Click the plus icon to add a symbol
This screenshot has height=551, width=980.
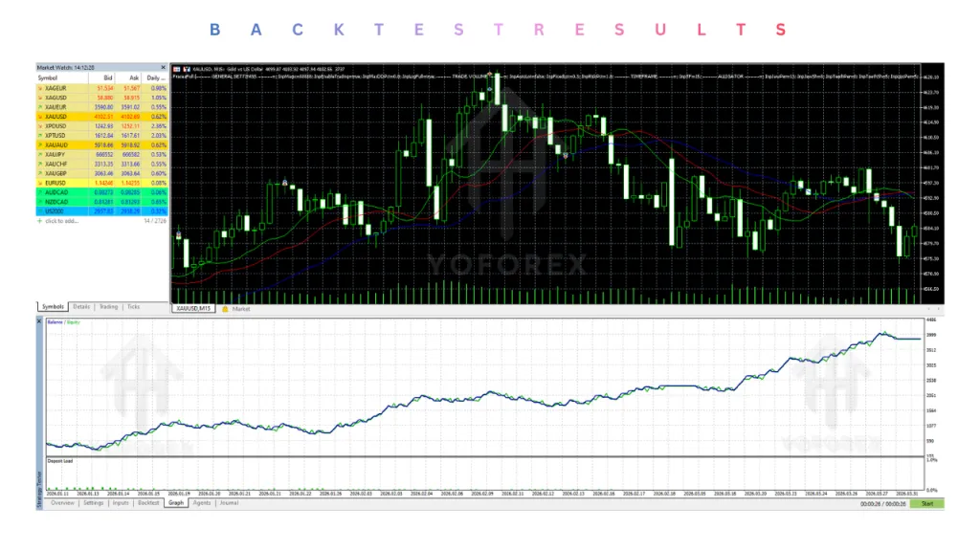[x=40, y=221]
